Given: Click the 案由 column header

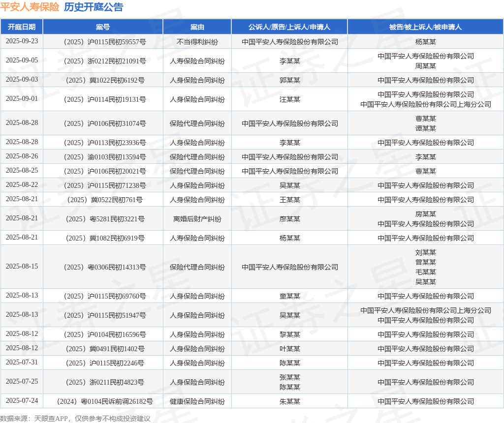Looking at the screenshot, I should pos(197,27).
